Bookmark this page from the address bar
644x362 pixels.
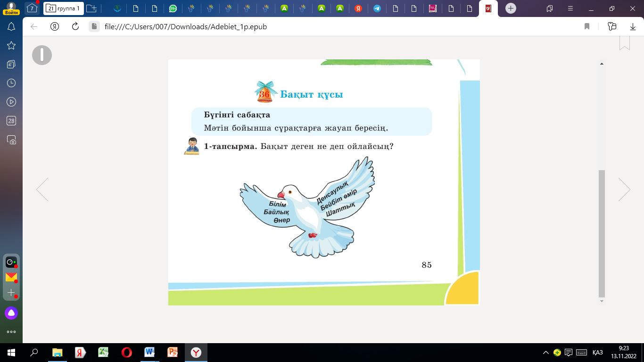[587, 26]
